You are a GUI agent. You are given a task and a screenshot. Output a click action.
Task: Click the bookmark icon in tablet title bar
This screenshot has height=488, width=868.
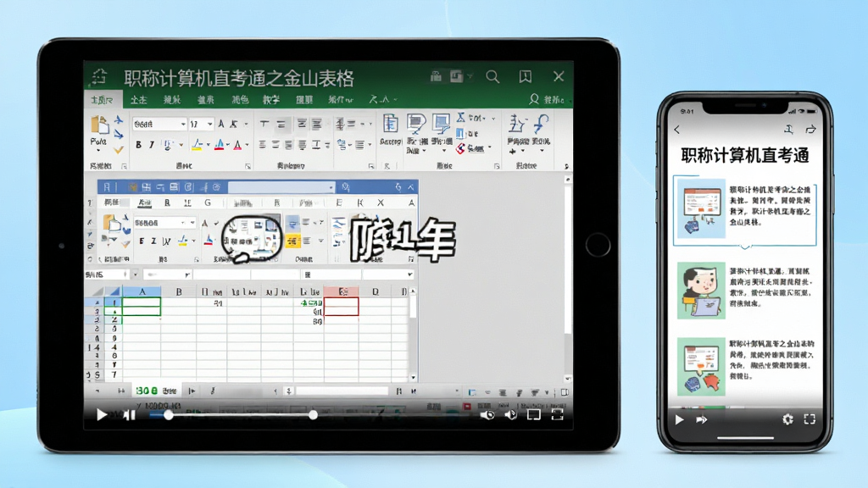click(x=526, y=76)
